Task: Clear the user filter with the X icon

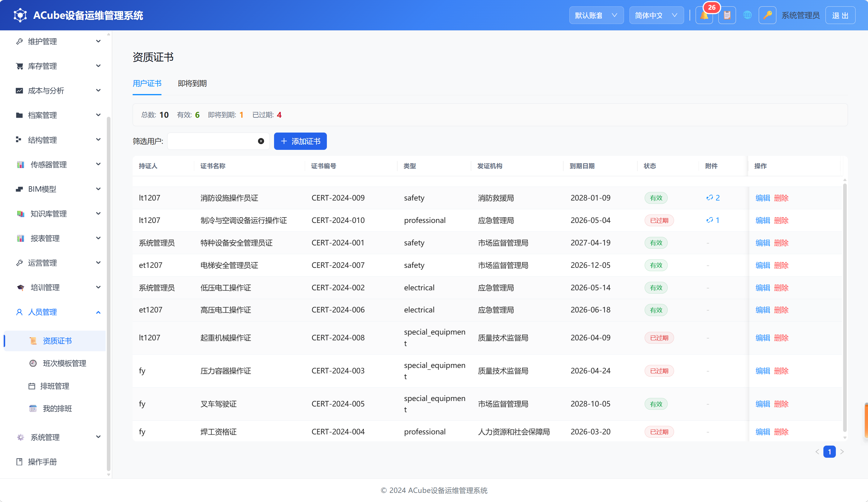Action: pyautogui.click(x=261, y=141)
